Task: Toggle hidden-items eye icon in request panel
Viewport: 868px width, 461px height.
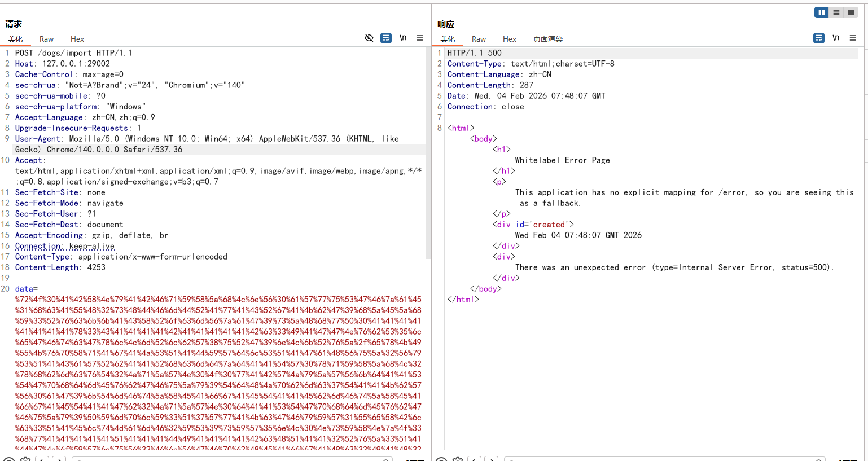Action: point(369,38)
